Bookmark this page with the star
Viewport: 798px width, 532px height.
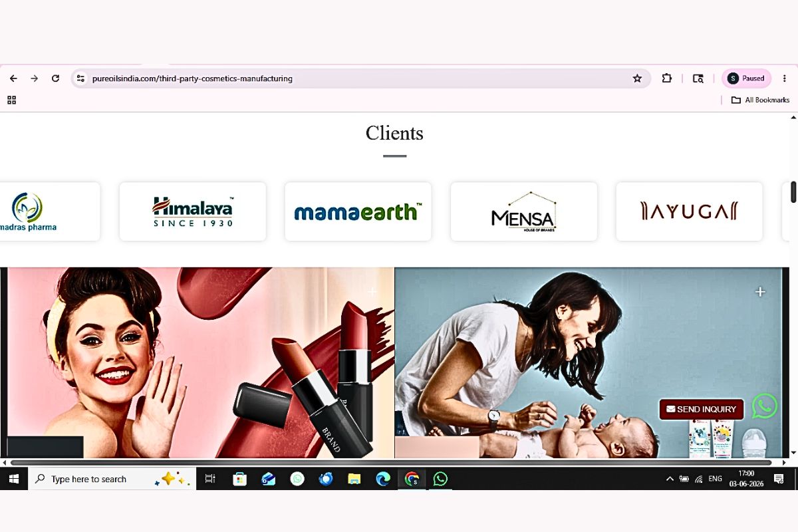point(637,78)
